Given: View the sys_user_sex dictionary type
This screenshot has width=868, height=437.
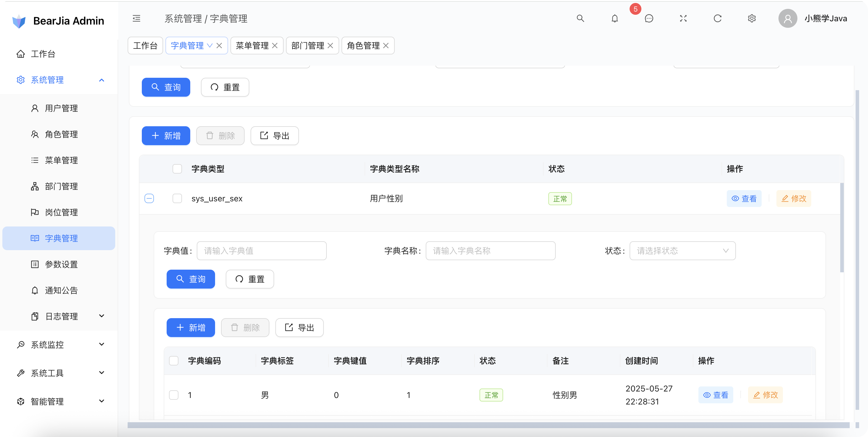Looking at the screenshot, I should point(744,199).
